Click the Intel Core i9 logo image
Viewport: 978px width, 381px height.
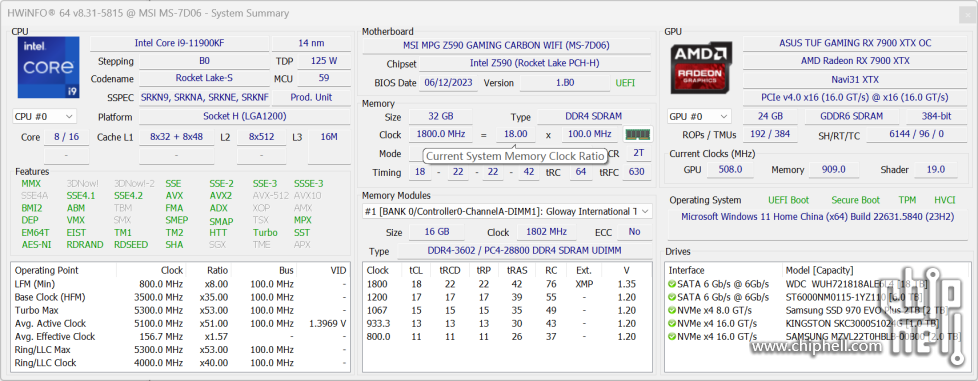(x=49, y=67)
